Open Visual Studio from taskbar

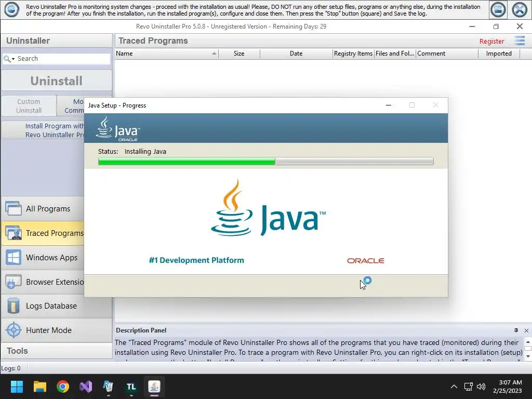click(86, 387)
